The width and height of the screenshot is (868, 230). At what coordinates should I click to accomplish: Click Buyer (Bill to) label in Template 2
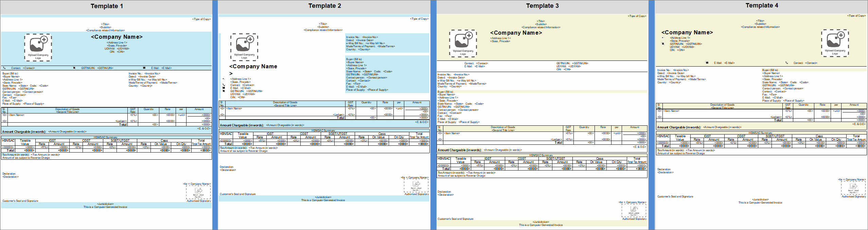354,59
